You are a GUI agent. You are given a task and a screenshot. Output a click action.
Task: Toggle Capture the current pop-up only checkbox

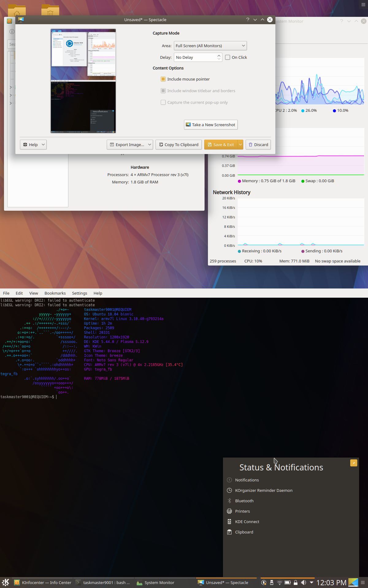click(163, 102)
